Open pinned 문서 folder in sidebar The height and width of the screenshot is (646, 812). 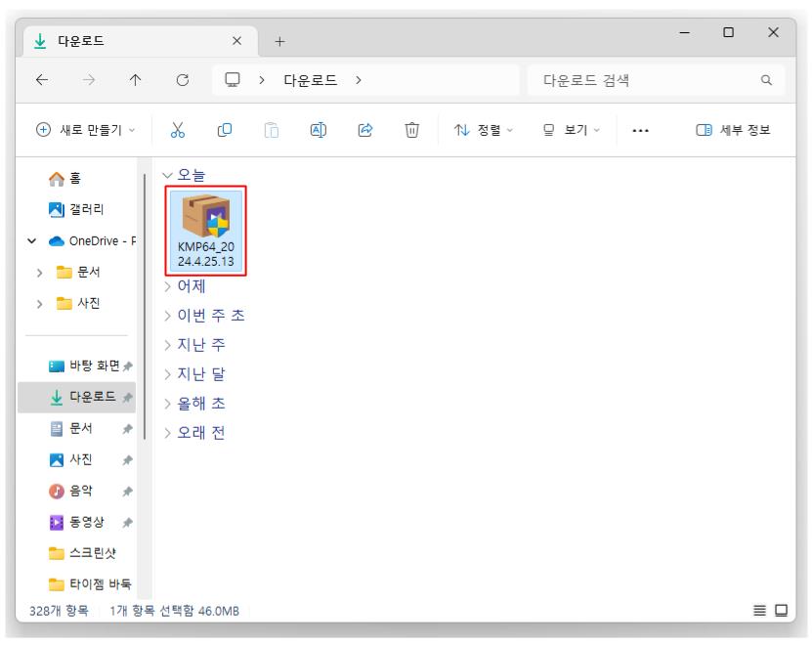point(71,428)
